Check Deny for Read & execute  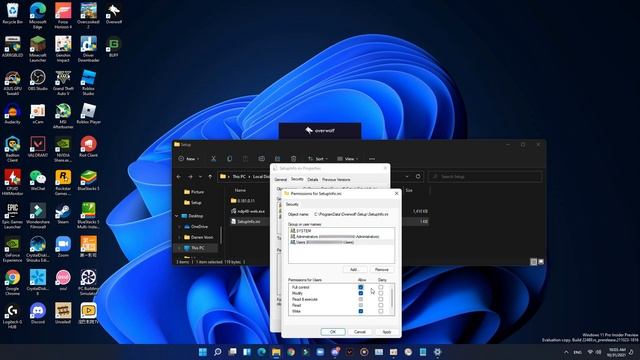click(380, 299)
